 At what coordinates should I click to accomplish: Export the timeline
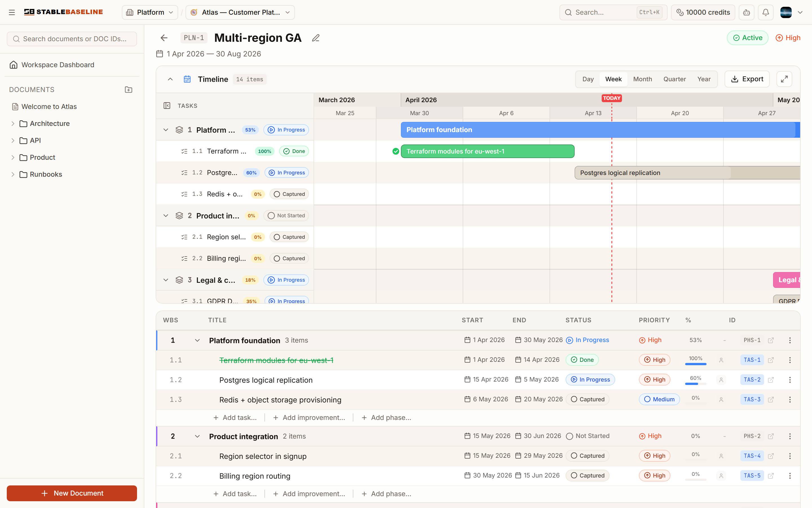[747, 79]
